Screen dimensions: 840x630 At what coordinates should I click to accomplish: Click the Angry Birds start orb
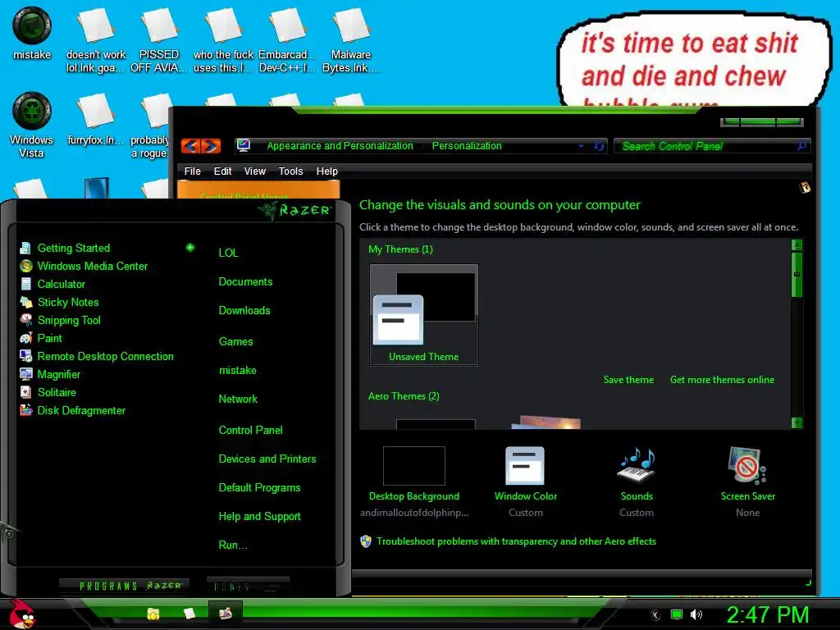pyautogui.click(x=21, y=614)
